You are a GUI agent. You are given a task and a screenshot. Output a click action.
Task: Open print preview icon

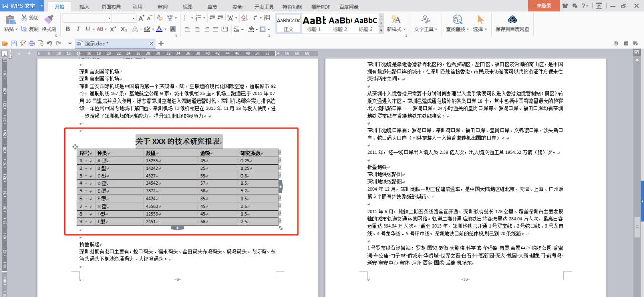(x=40, y=43)
